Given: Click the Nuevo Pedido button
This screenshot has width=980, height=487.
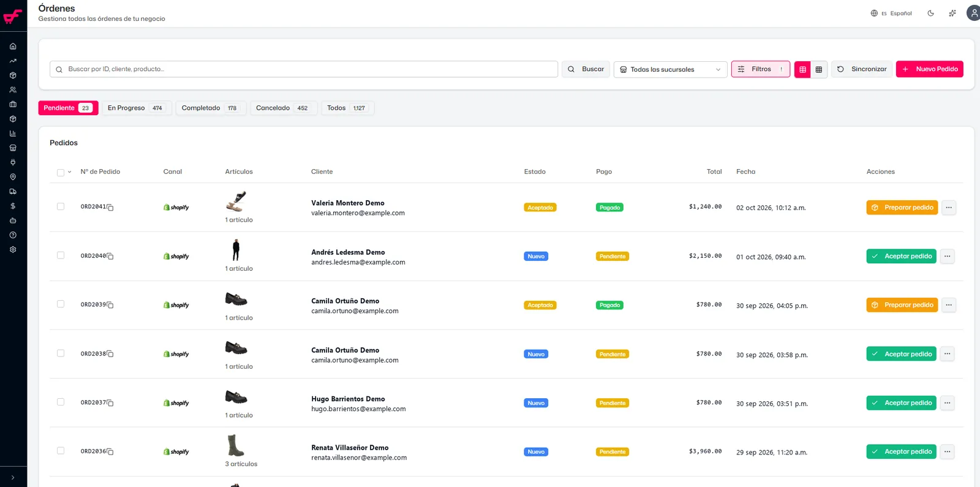Looking at the screenshot, I should (929, 69).
